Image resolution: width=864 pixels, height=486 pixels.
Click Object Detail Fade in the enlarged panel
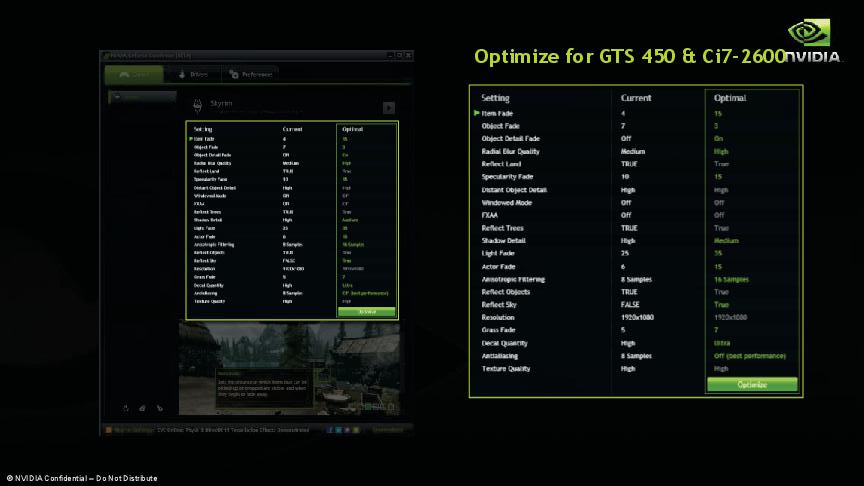(x=510, y=138)
